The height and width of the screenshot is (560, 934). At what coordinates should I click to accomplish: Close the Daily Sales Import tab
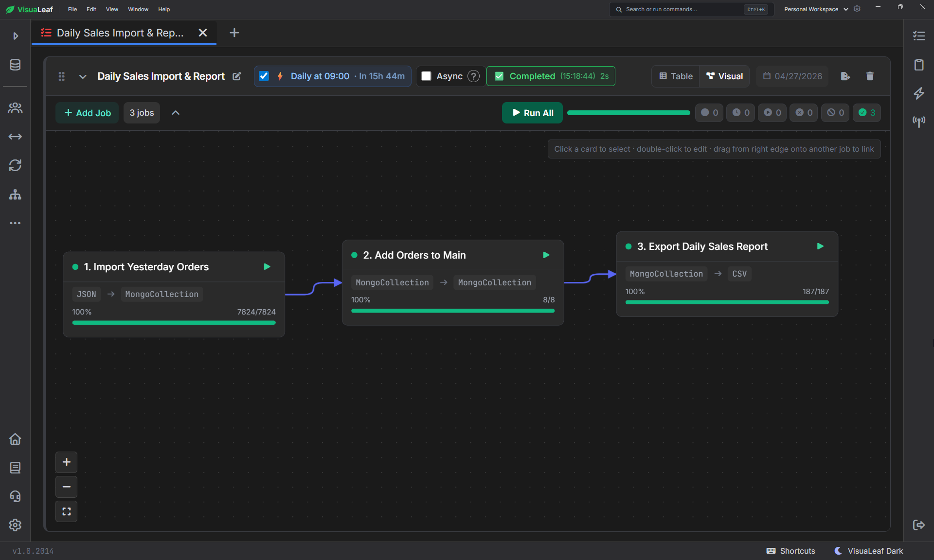(203, 33)
